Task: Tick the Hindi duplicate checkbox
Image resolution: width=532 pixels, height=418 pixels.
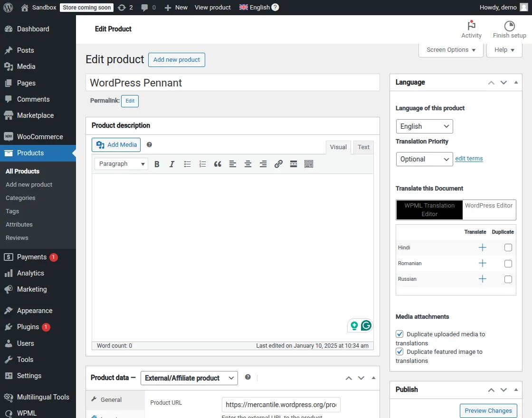Action: coord(508,247)
